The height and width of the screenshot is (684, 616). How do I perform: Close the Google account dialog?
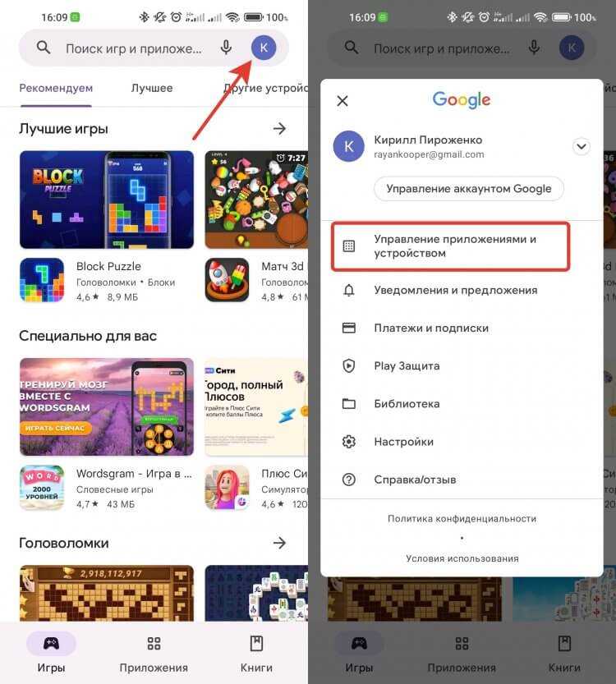coord(342,101)
